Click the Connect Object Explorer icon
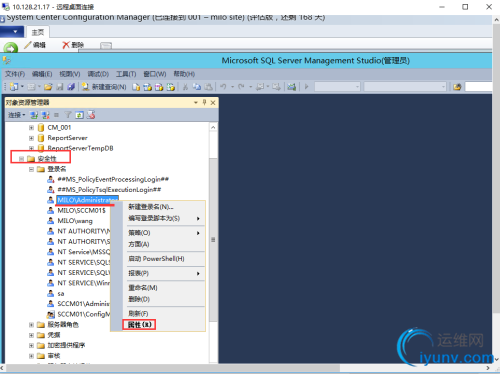 (34, 115)
